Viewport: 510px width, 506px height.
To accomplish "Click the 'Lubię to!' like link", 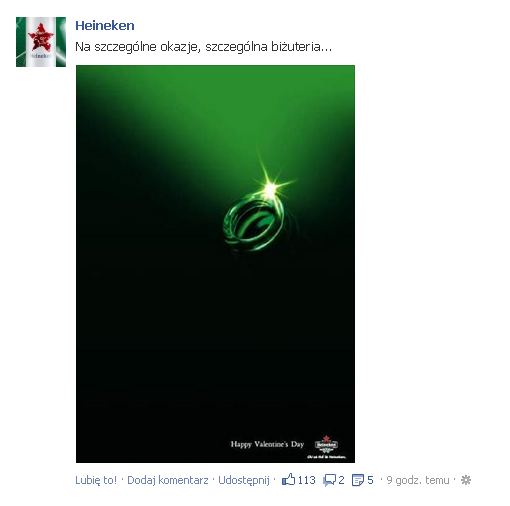I will 96,480.
